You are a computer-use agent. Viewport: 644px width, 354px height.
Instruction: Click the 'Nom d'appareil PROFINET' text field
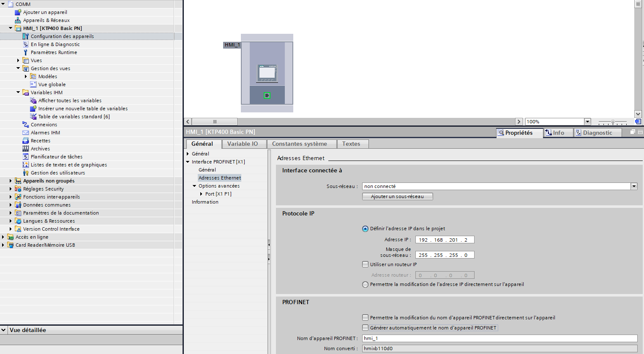(x=499, y=338)
